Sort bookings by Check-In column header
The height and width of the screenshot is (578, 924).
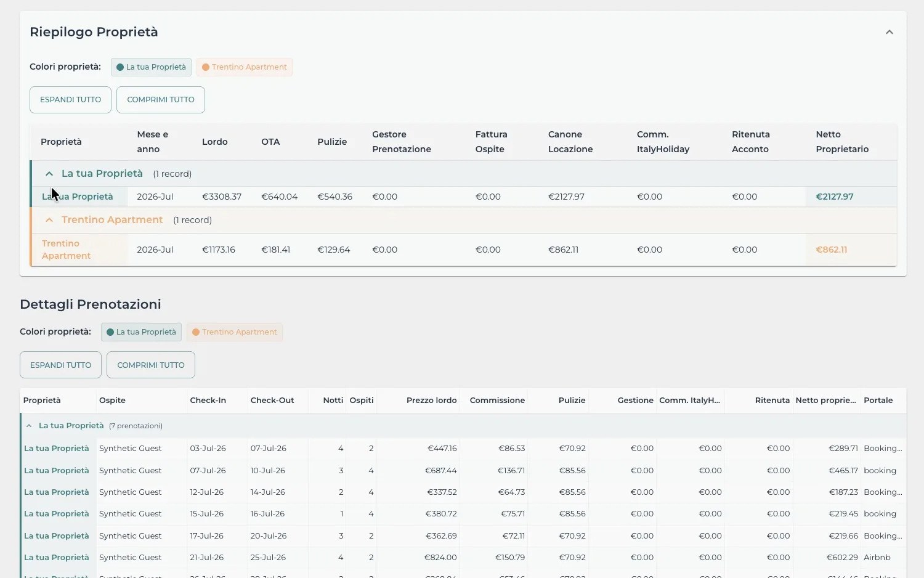[x=208, y=401]
